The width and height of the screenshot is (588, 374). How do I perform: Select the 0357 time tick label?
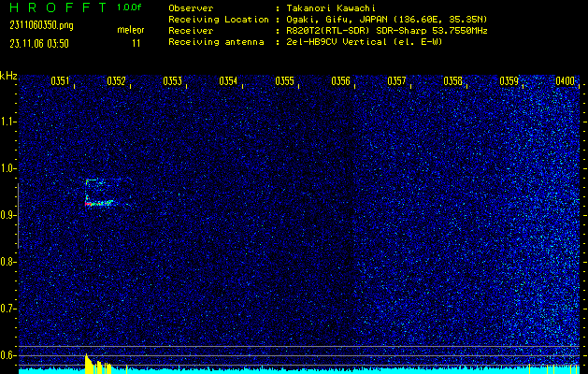click(396, 81)
